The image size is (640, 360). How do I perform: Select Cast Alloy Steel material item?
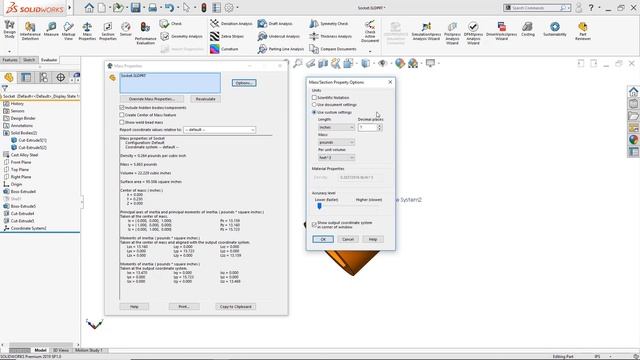tap(24, 155)
